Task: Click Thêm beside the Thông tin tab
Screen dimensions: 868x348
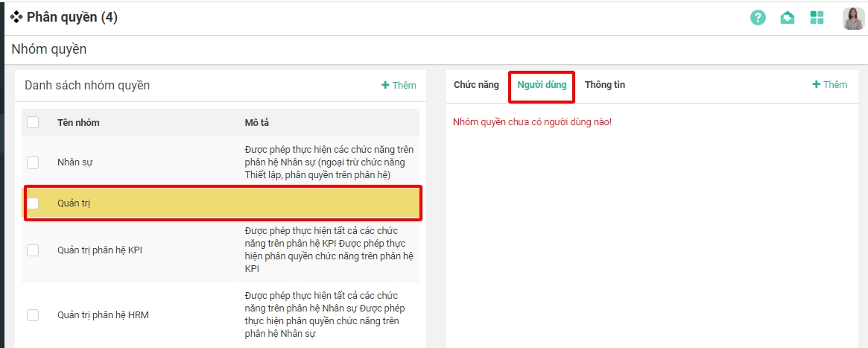Action: pos(829,84)
